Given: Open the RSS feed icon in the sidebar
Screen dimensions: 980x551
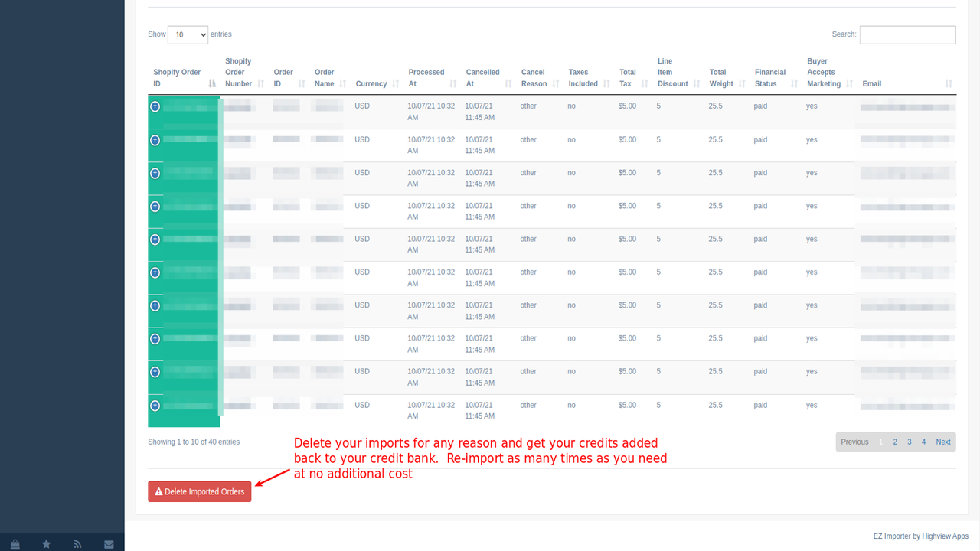Looking at the screenshot, I should (x=77, y=543).
